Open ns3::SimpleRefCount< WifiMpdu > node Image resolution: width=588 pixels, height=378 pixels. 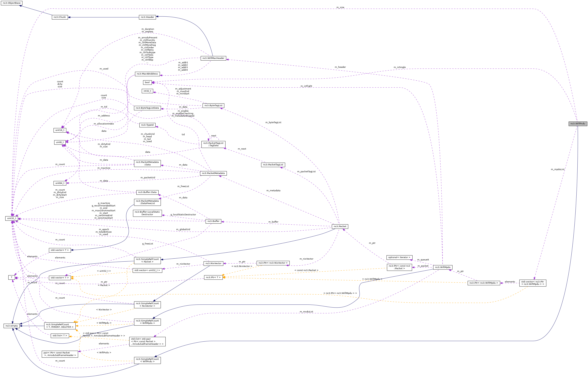[x=147, y=322]
